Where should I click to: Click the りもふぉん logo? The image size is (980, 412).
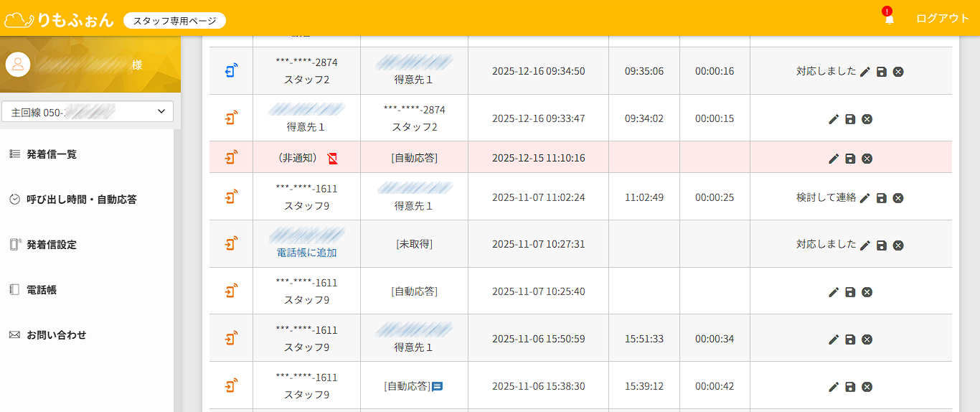click(60, 19)
